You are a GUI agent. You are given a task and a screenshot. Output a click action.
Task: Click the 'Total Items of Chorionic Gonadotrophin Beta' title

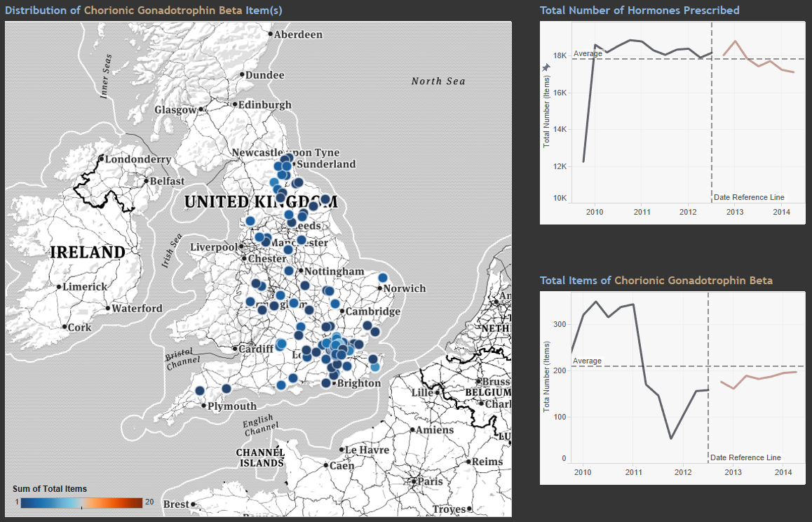click(656, 281)
